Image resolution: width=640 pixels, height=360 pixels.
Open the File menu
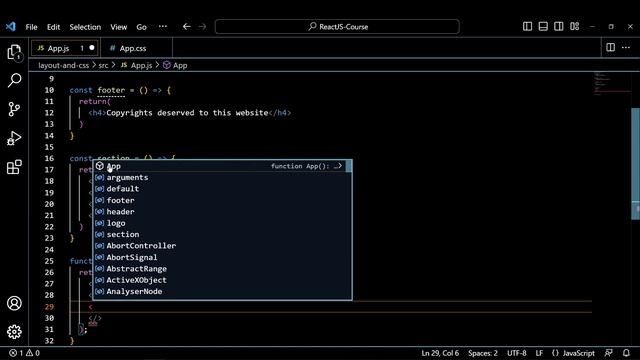click(x=31, y=27)
